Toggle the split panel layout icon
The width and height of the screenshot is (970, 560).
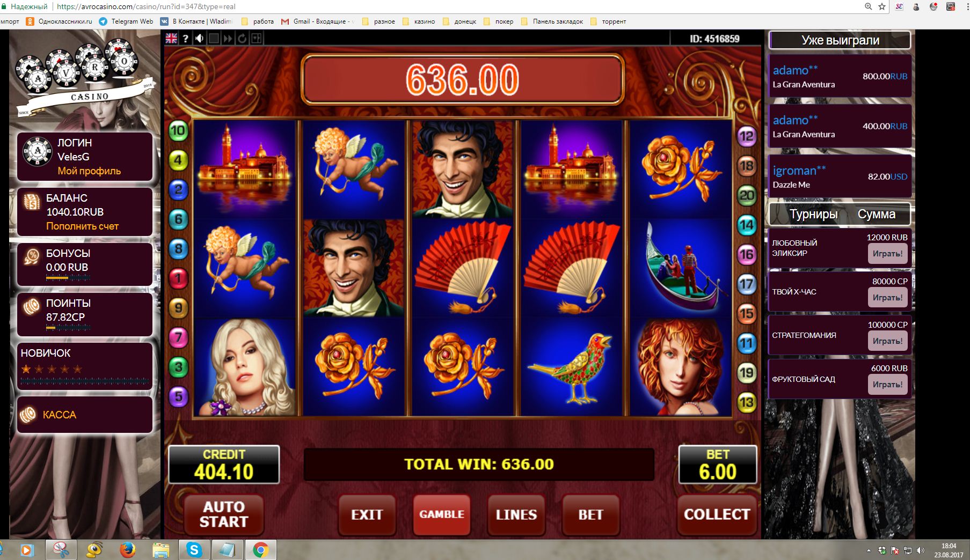(x=257, y=39)
